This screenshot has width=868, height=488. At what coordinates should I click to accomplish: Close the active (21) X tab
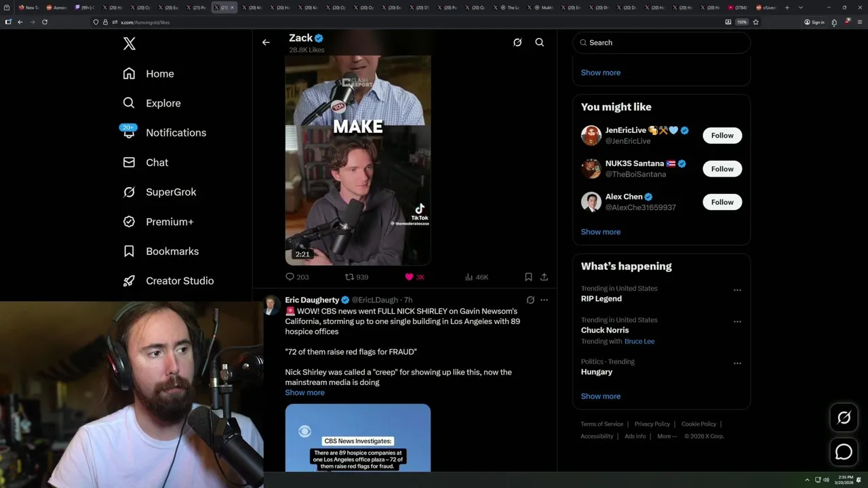point(232,7)
